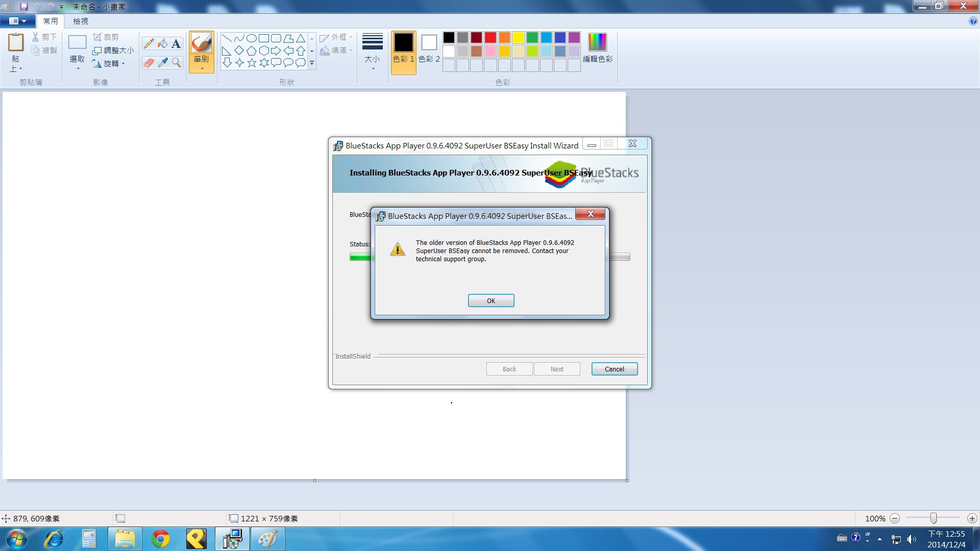Choose the Line shape
Screen dimensions: 980x551
coord(227,38)
